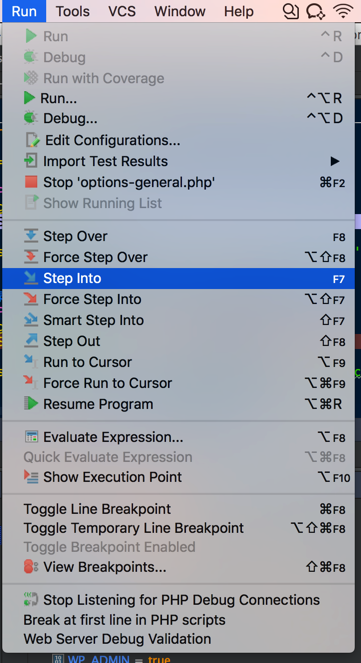Open the VCS menu
Screen dimensions: 361x663
click(x=121, y=11)
